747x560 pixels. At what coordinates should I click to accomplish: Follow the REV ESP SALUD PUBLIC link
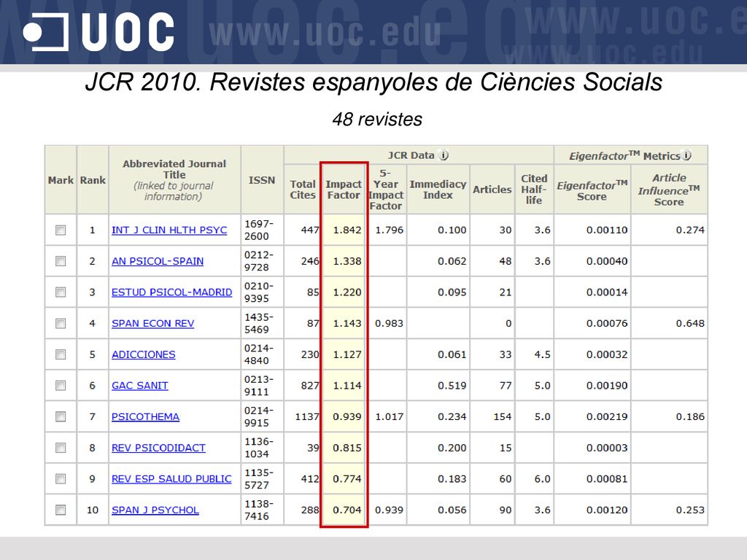tap(171, 478)
